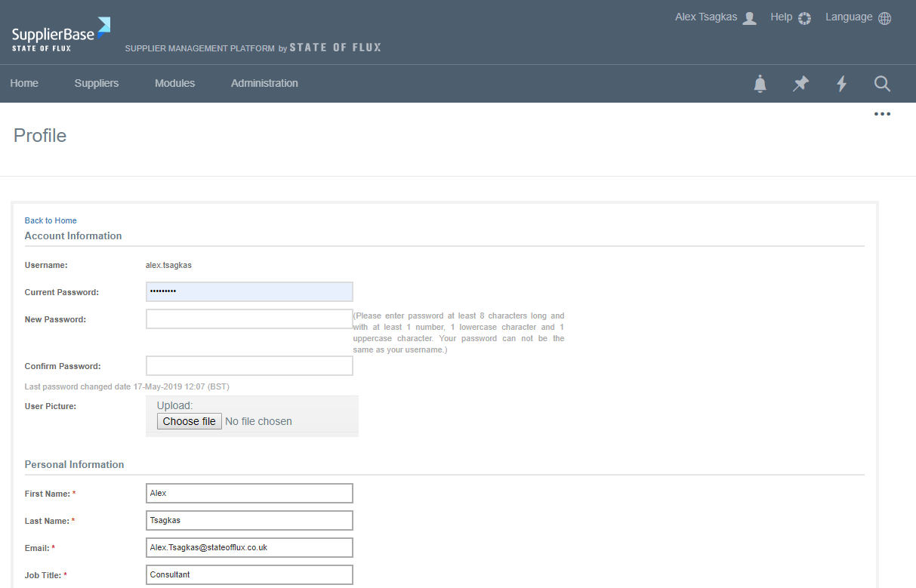916x588 pixels.
Task: Open the Administration menu
Action: [x=264, y=83]
